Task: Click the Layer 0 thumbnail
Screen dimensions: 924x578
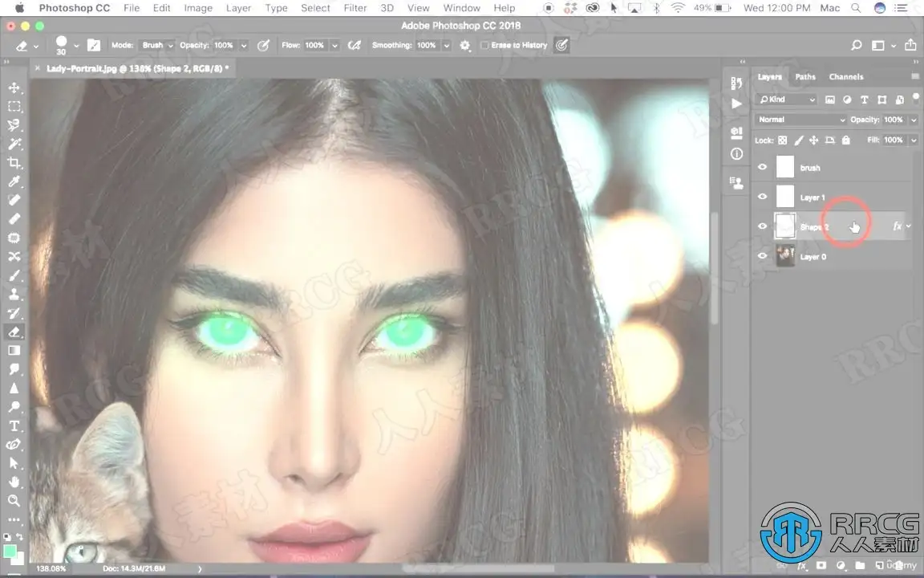Action: tap(785, 257)
